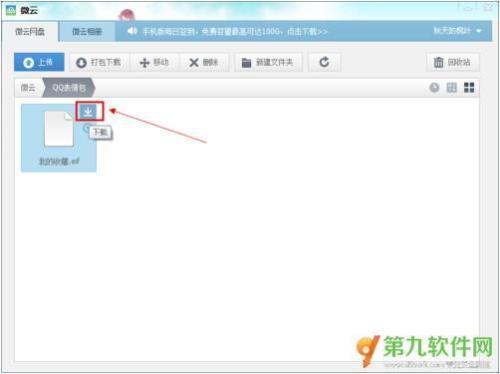Click the 移动 move button
This screenshot has height=374, width=500.
pyautogui.click(x=154, y=62)
